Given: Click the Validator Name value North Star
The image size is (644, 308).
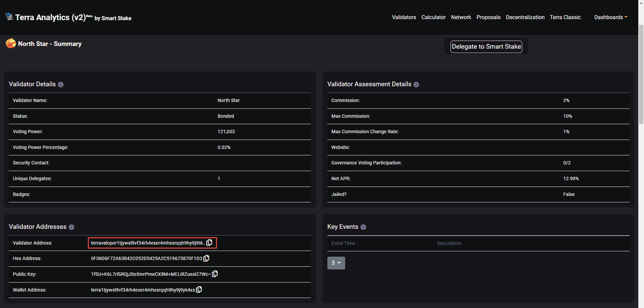Looking at the screenshot, I should (229, 100).
